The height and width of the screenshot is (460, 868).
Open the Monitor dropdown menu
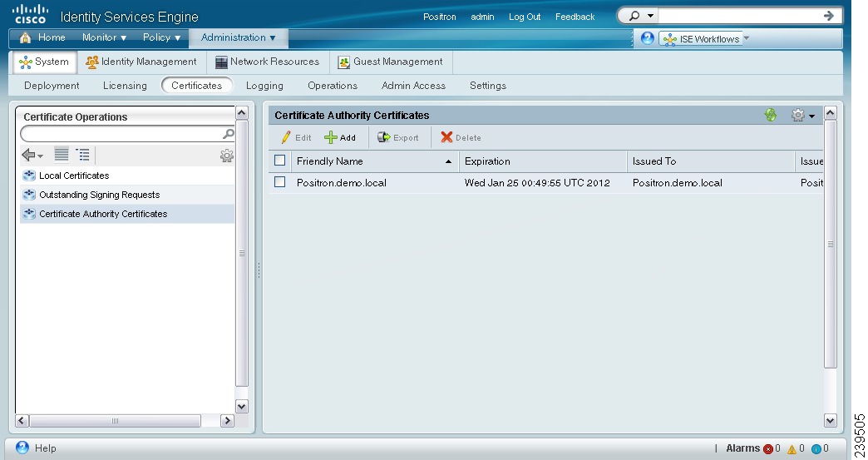[104, 37]
